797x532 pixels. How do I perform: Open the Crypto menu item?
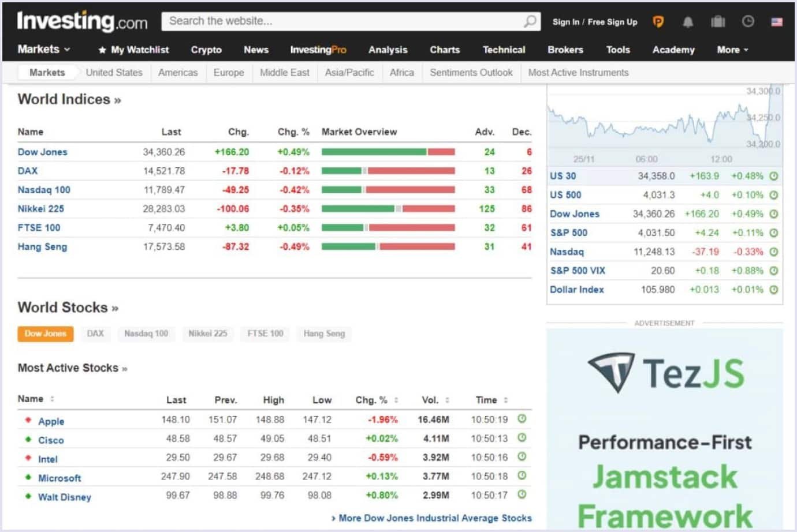pyautogui.click(x=206, y=50)
